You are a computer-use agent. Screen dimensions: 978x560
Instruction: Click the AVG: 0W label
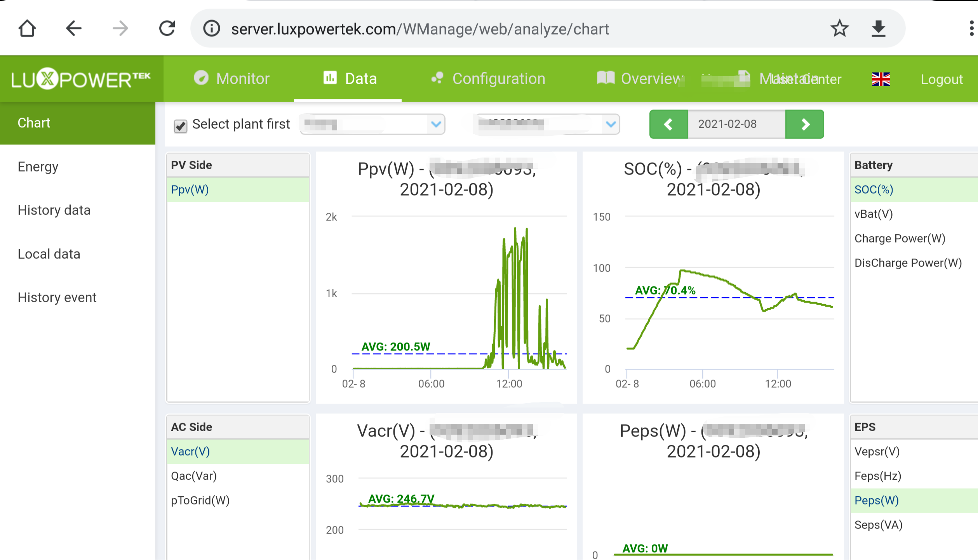point(645,548)
